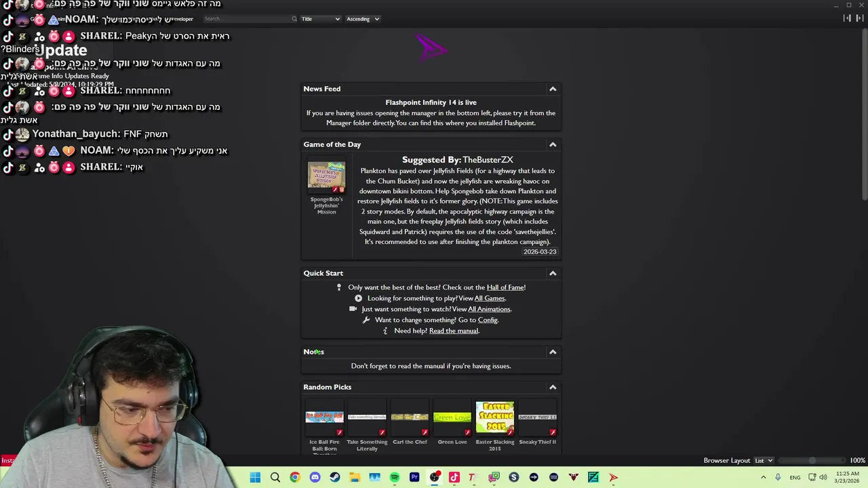Image resolution: width=868 pixels, height=488 pixels.
Task: Open the Windows Start menu
Action: [255, 477]
